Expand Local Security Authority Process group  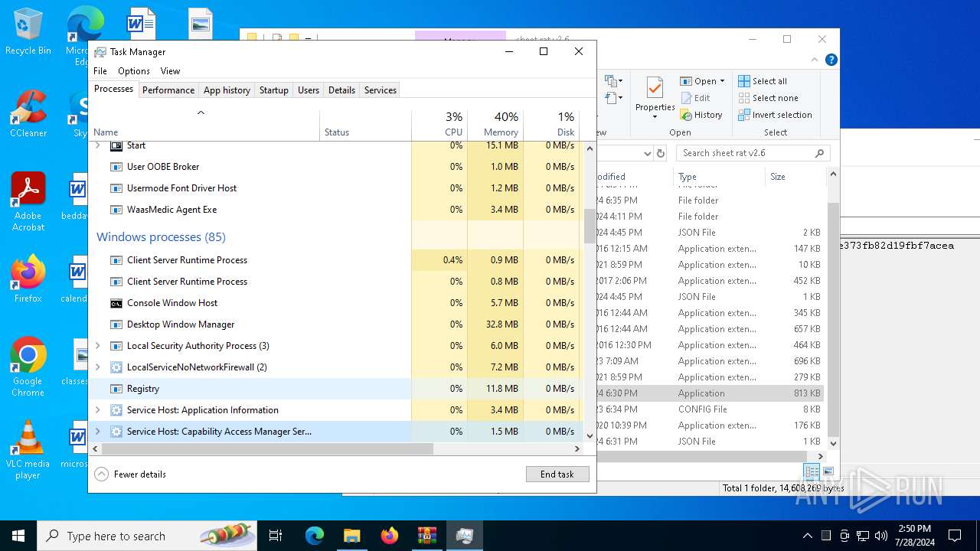point(97,346)
